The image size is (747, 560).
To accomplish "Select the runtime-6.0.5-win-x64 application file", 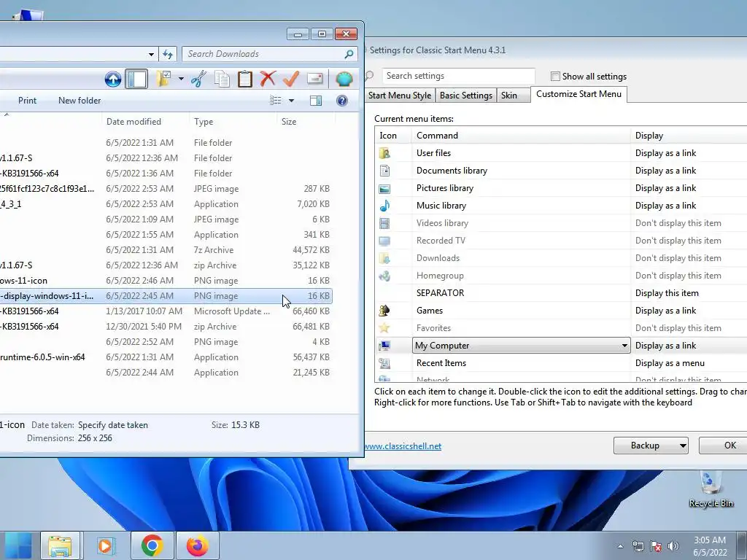I will point(166,357).
